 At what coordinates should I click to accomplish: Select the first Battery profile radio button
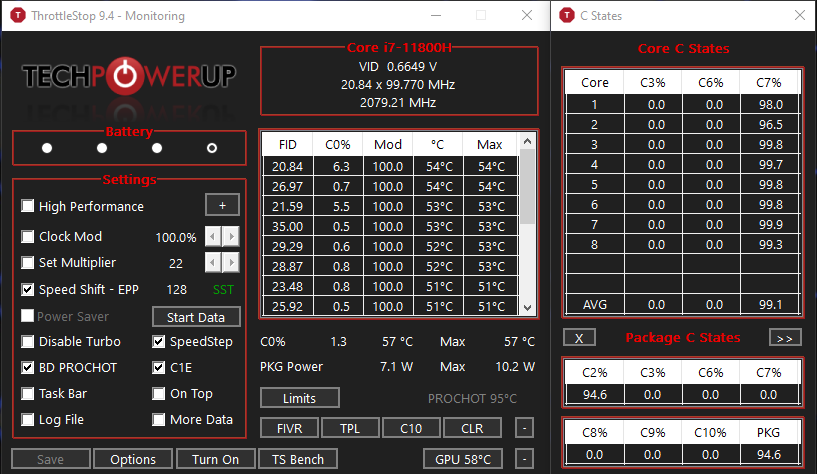47,148
